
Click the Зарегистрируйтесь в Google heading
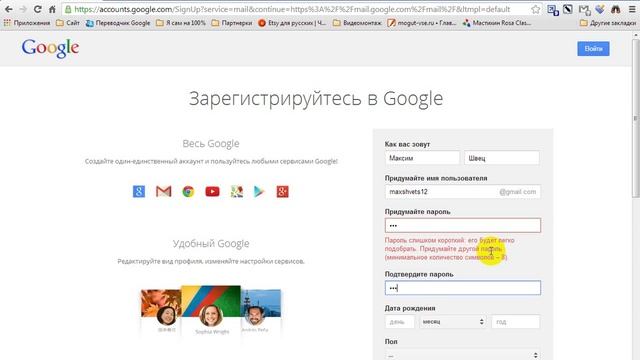(x=316, y=99)
